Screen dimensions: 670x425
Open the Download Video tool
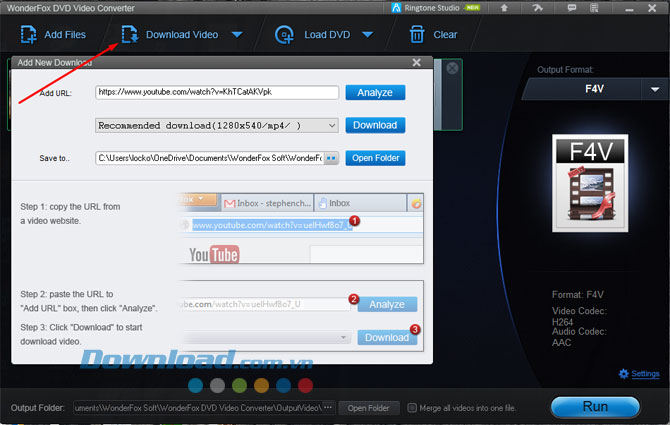coord(170,35)
